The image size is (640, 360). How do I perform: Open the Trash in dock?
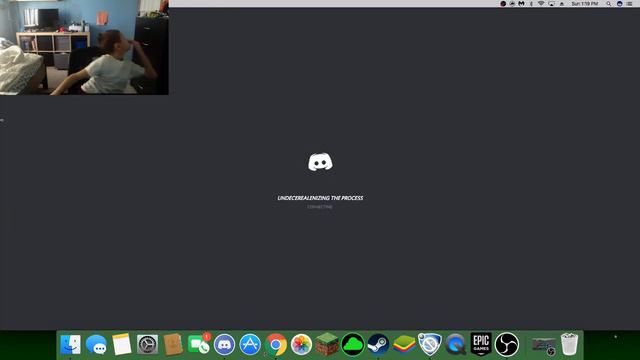coord(569,344)
